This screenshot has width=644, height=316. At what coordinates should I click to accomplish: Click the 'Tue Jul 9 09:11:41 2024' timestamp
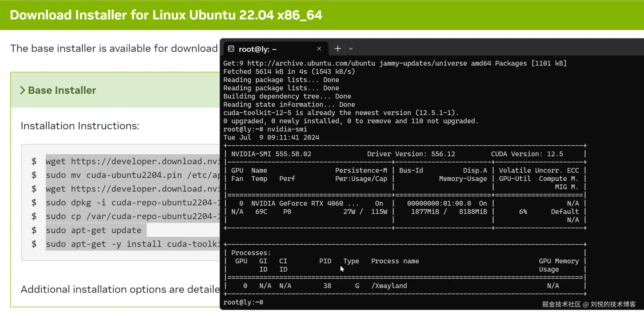click(x=271, y=137)
